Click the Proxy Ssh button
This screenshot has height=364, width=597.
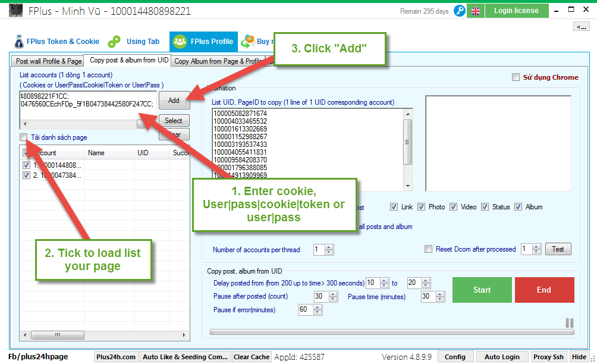548,357
